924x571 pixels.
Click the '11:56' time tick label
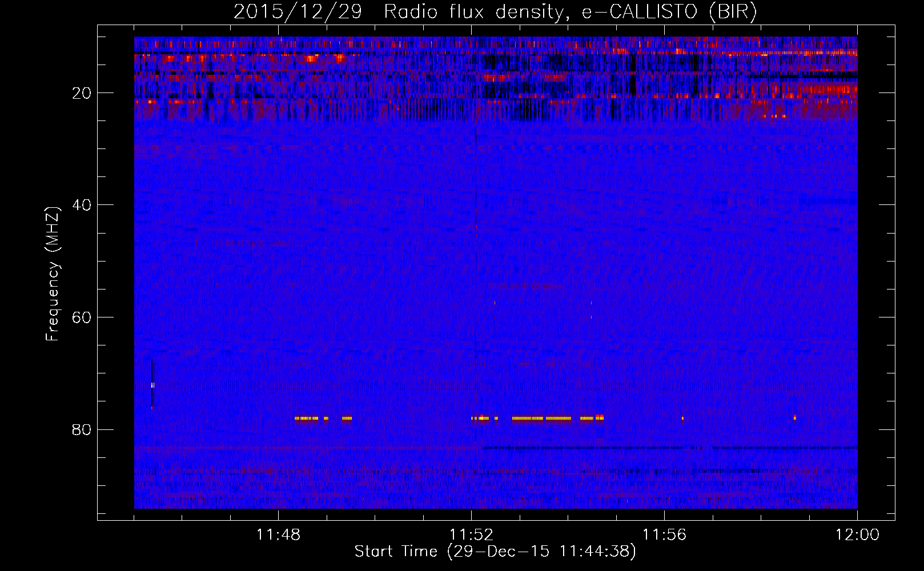pyautogui.click(x=664, y=535)
